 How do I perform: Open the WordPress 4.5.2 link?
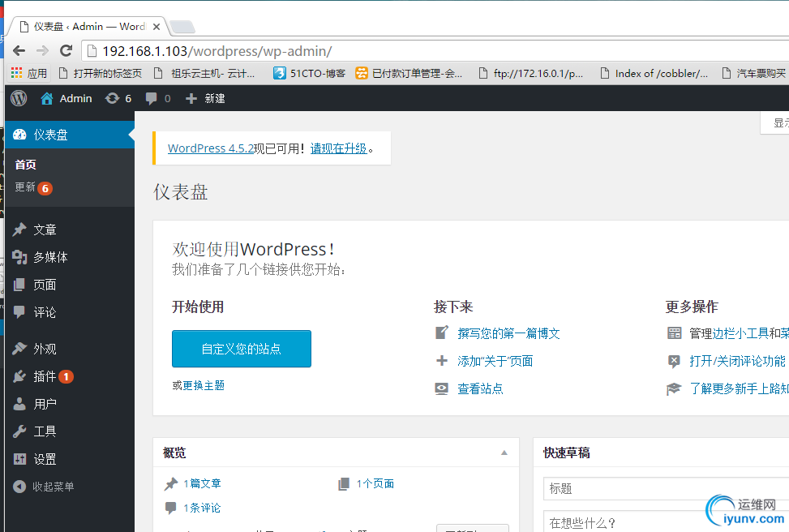point(211,148)
